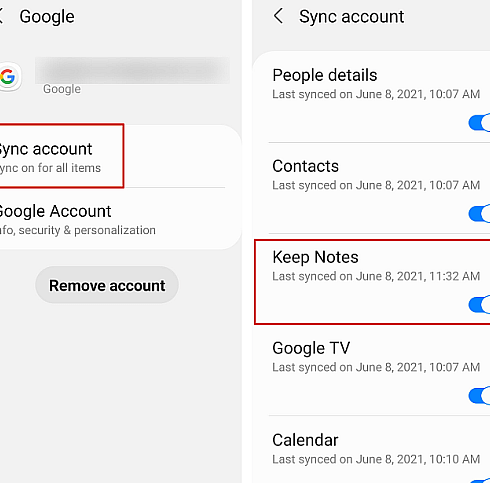Tap Remove account button
Screen dimensions: 490x483
pyautogui.click(x=107, y=285)
